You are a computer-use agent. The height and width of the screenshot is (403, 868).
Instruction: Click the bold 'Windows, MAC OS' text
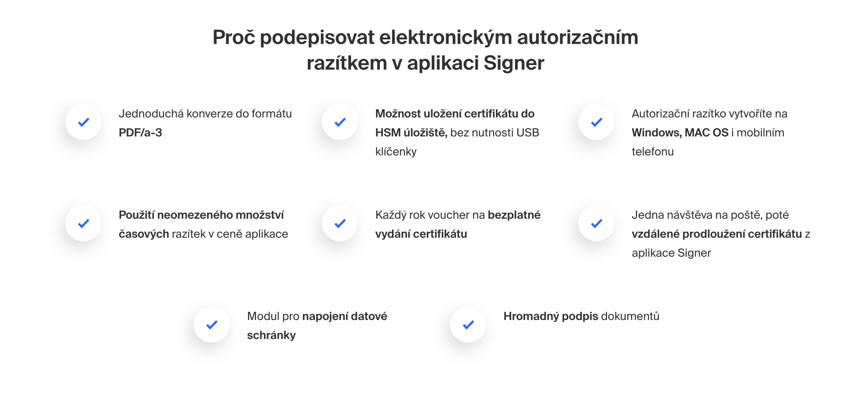[680, 133]
